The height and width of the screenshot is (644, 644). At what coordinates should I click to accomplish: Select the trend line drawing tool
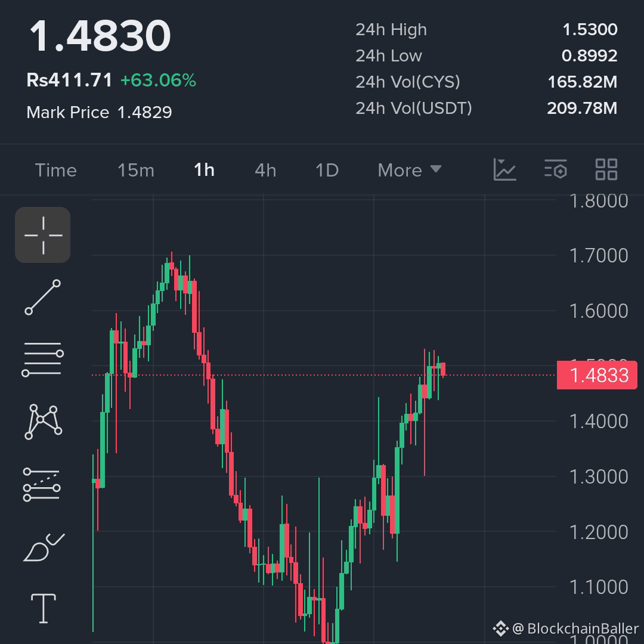tap(43, 298)
